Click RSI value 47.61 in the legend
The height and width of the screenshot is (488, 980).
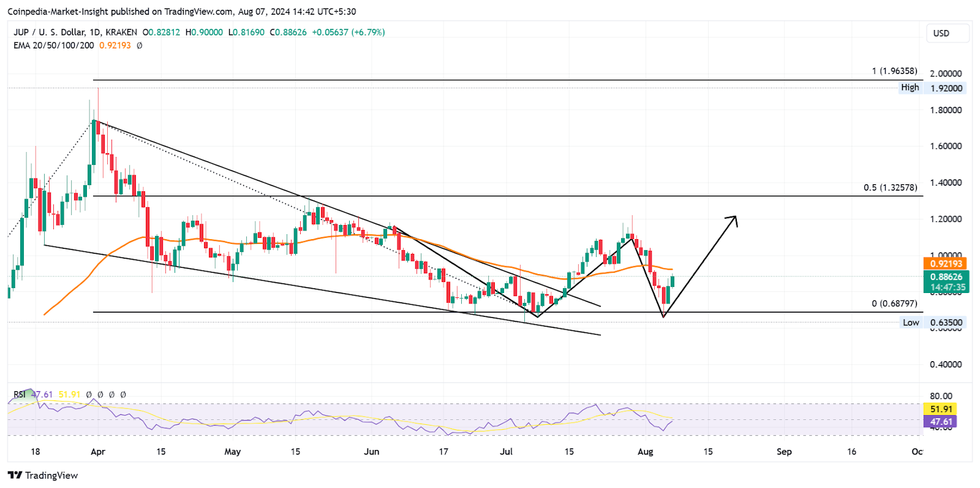(x=42, y=394)
